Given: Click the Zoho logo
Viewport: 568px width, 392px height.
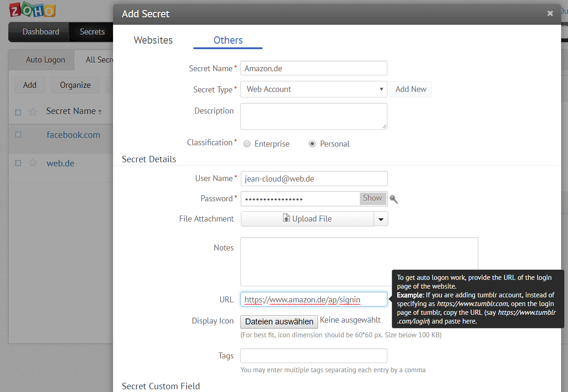Looking at the screenshot, I should (x=32, y=11).
